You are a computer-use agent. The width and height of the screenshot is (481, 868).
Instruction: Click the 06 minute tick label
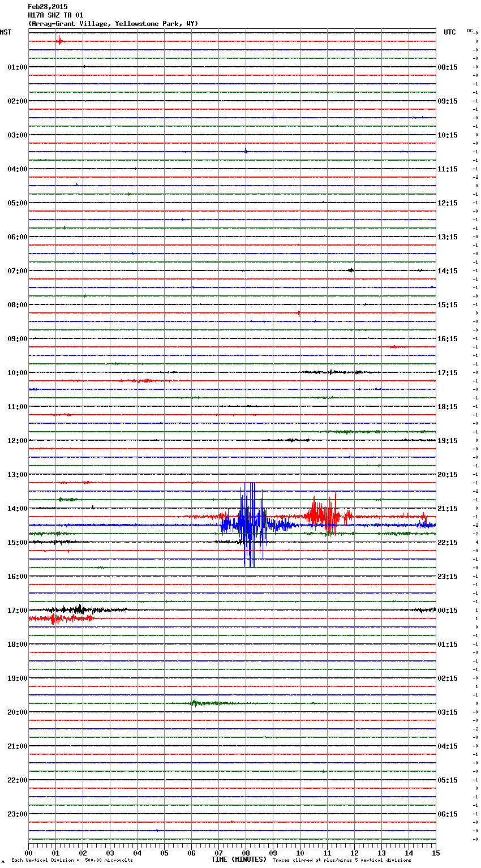pyautogui.click(x=191, y=853)
